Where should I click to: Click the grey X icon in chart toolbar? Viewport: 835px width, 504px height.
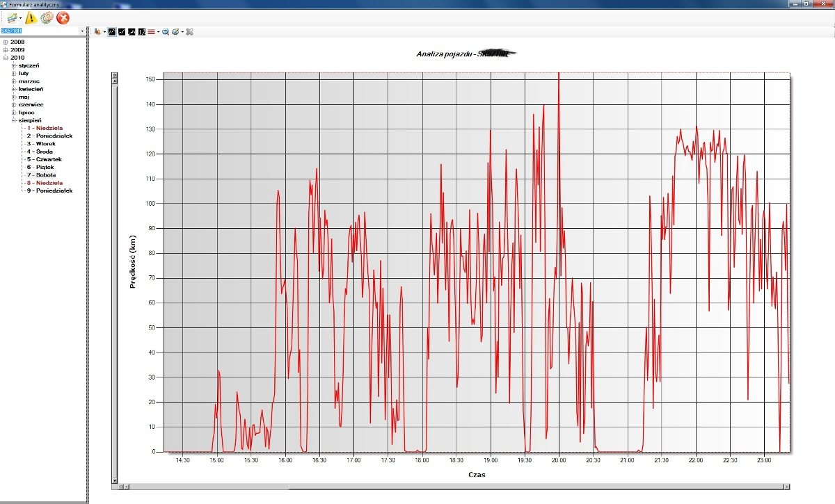(x=189, y=31)
